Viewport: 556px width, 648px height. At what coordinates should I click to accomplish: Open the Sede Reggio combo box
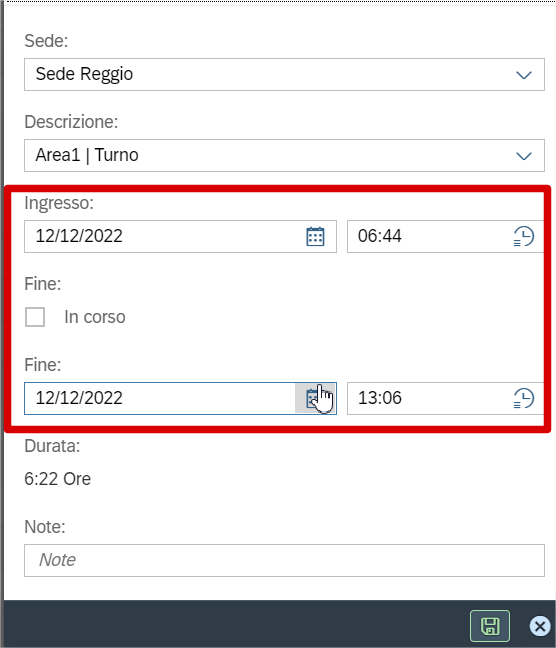tap(284, 74)
